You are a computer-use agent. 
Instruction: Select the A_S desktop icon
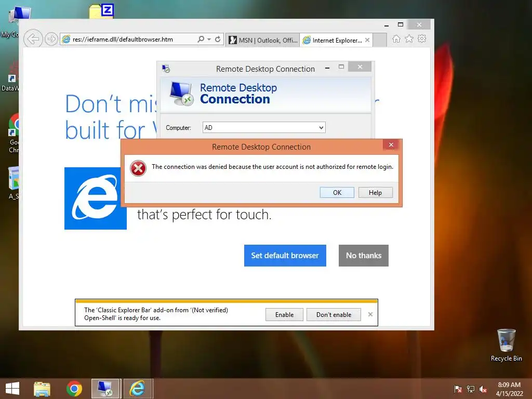coord(12,183)
